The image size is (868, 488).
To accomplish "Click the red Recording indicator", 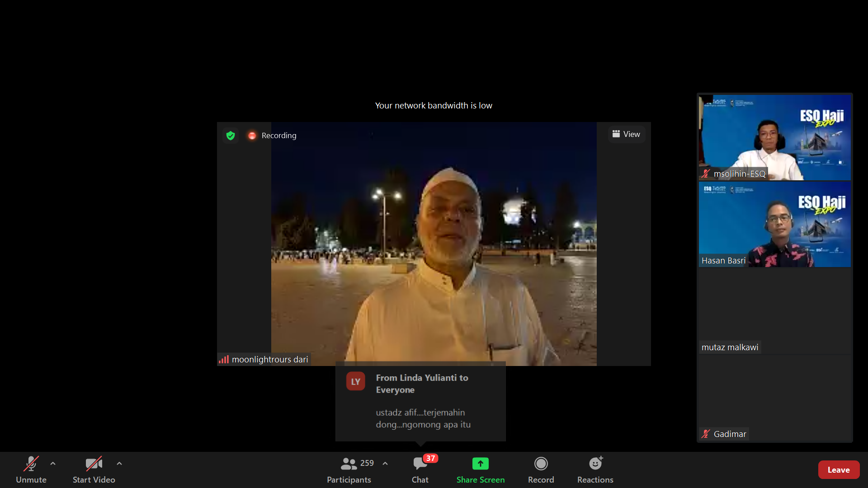I will (x=272, y=136).
